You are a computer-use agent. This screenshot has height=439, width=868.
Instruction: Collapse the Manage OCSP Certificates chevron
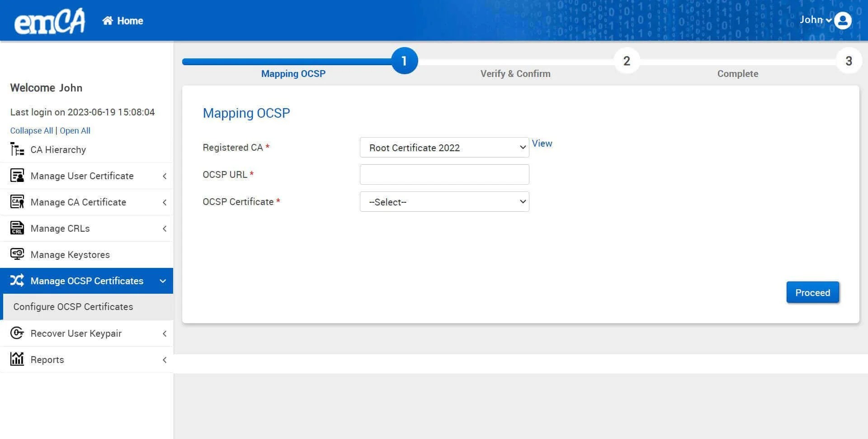[163, 281]
